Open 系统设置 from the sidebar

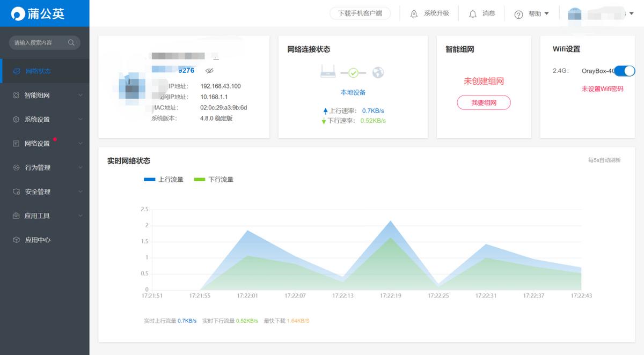click(x=36, y=119)
